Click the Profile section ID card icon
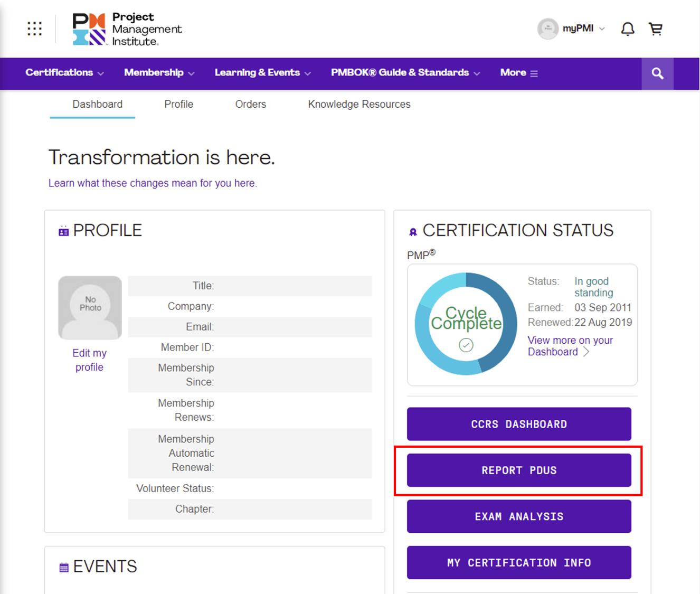This screenshot has width=700, height=594. click(64, 231)
